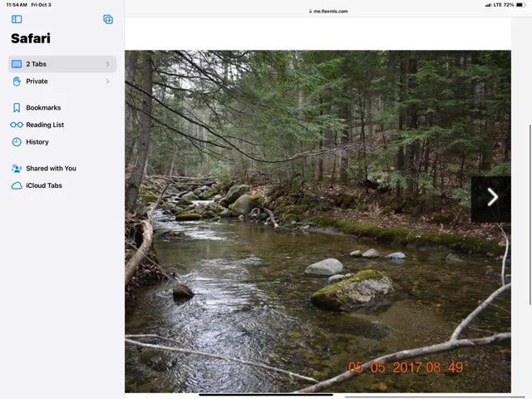This screenshot has width=532, height=399.
Task: Tap the 11:54 AM clock in status bar
Action: tap(17, 5)
